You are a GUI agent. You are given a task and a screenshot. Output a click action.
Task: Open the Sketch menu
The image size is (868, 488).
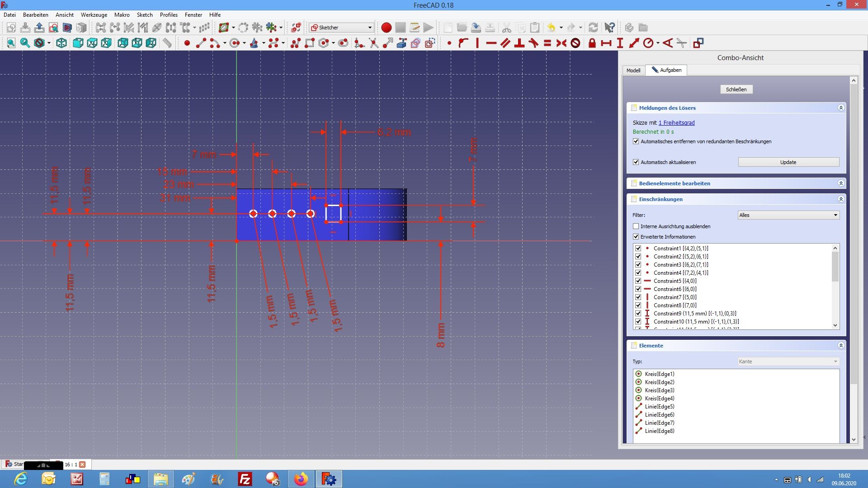click(145, 15)
